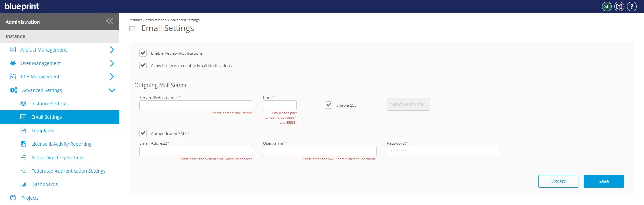This screenshot has height=205, width=644.
Task: Open the SE user profile avatar
Action: pos(607,6)
